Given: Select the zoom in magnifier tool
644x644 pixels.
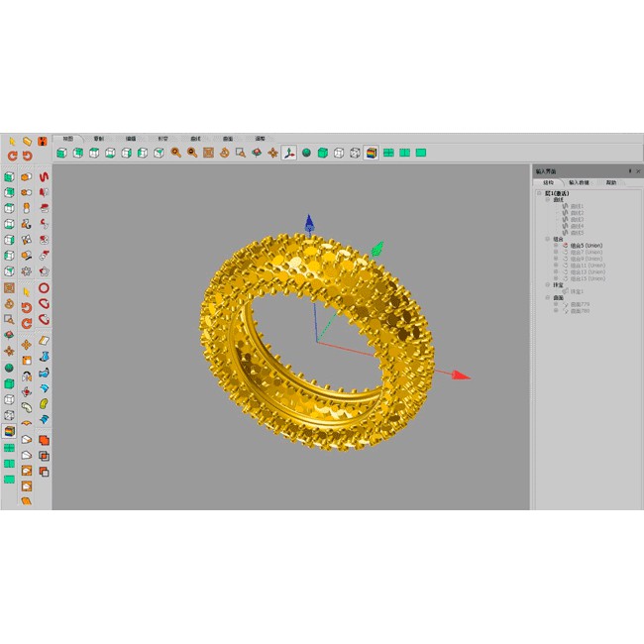Looking at the screenshot, I should 175,153.
